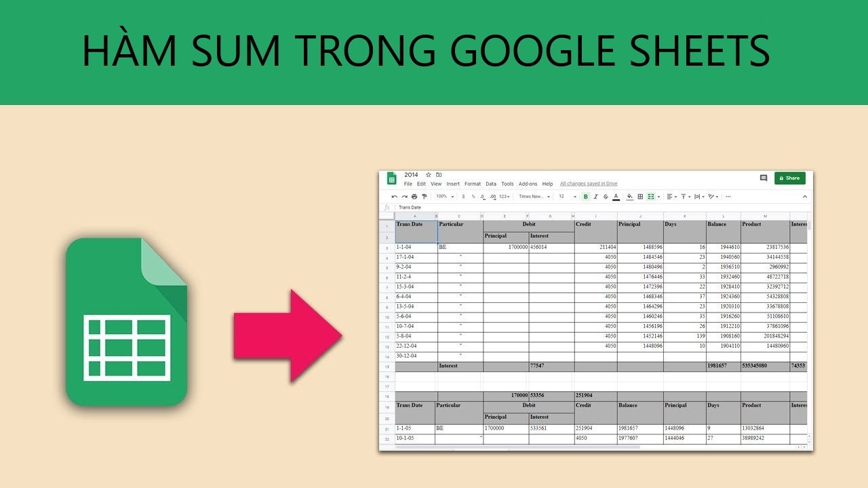Viewport: 868px width, 488px height.
Task: Format as percent
Action: 473,197
